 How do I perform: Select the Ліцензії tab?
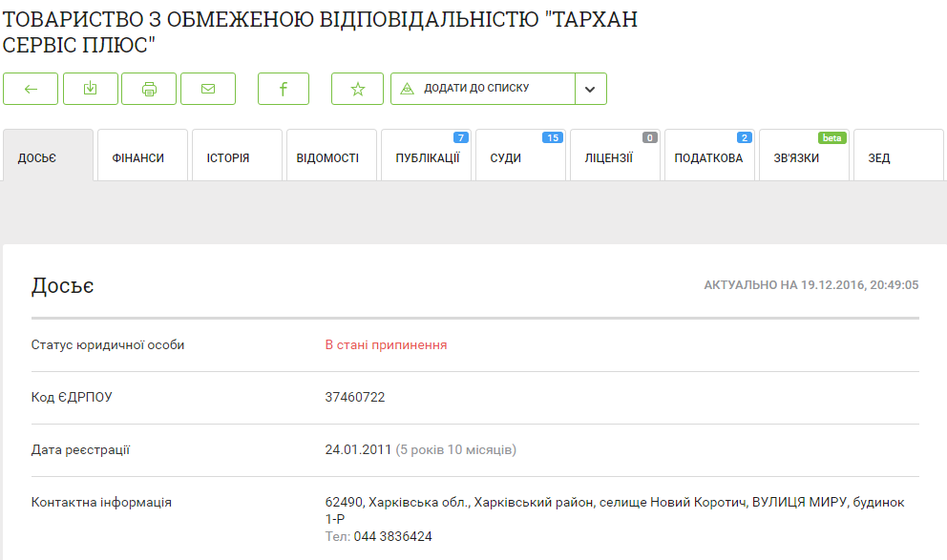(615, 157)
